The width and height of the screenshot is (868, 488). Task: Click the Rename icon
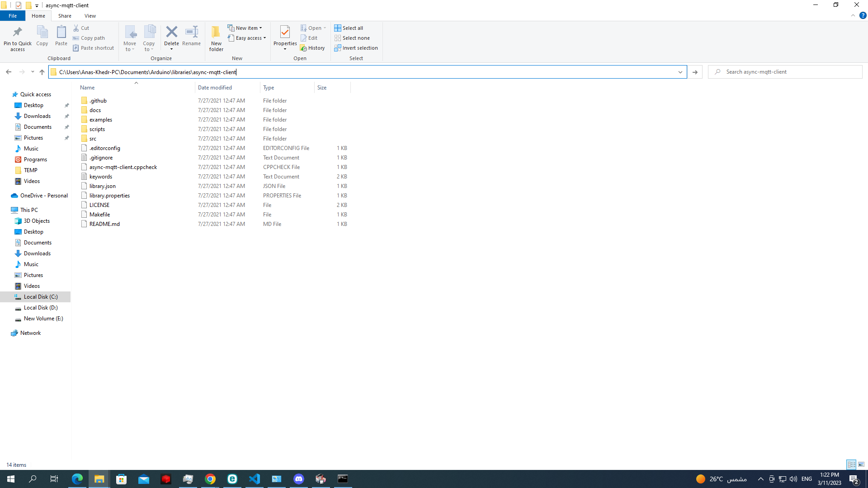pyautogui.click(x=192, y=32)
